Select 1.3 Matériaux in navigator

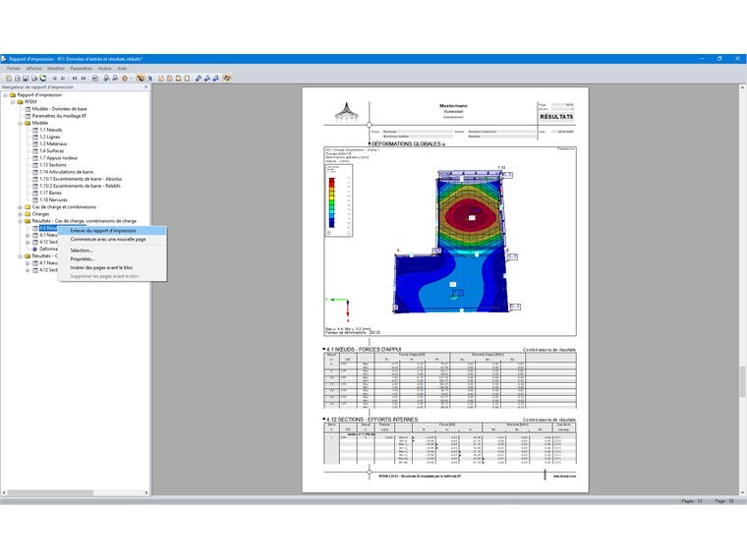pos(53,143)
